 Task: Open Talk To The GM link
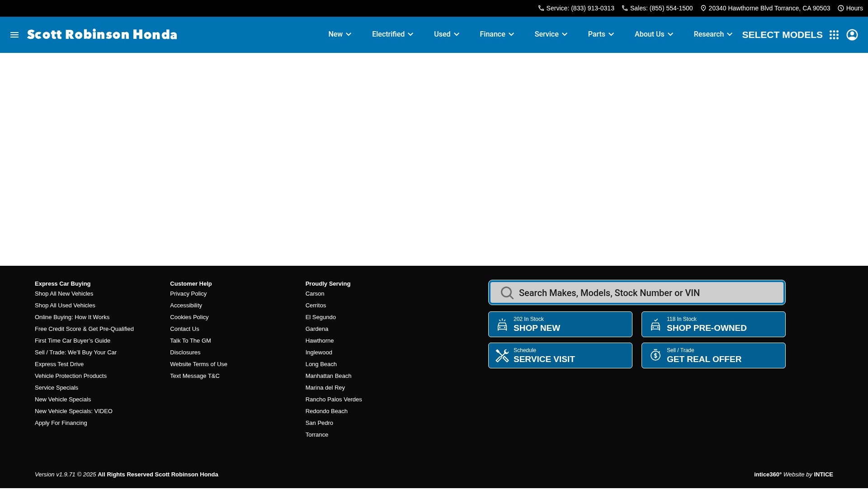point(190,341)
